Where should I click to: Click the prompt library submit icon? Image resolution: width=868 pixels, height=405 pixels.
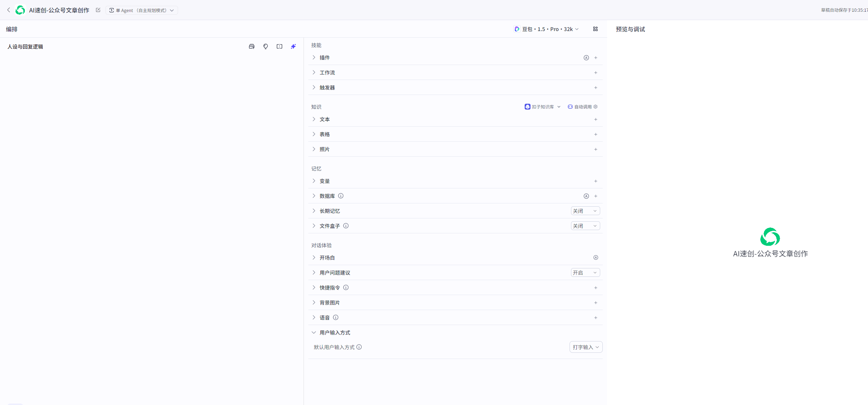(x=252, y=46)
